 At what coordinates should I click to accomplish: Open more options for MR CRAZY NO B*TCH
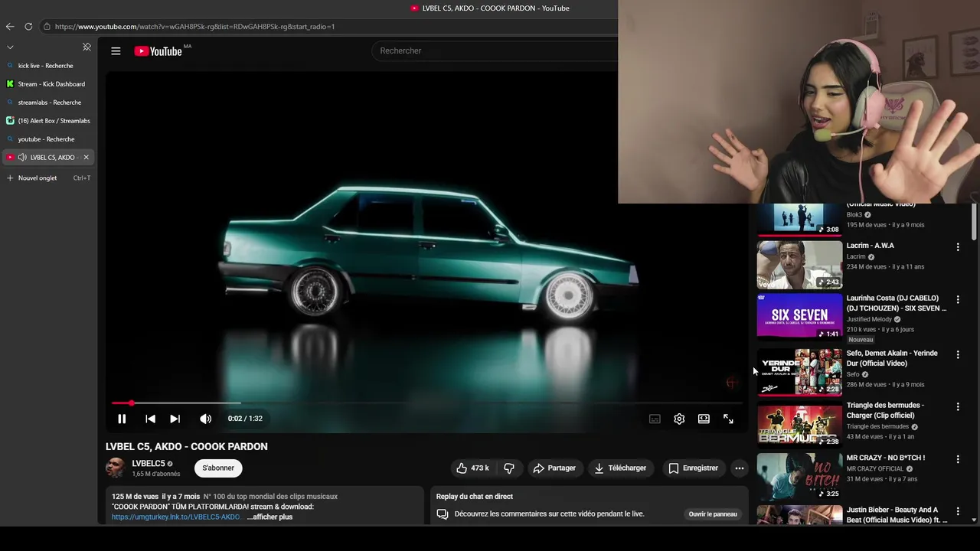(957, 459)
